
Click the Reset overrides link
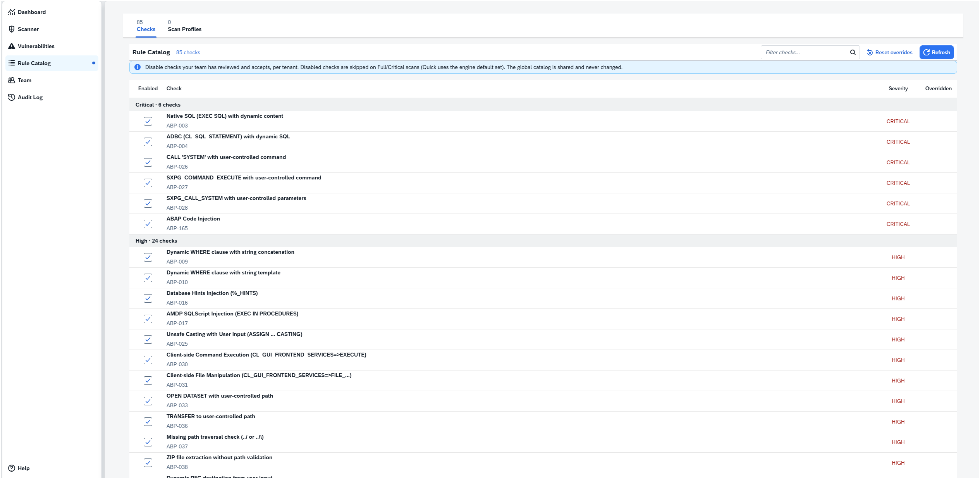click(x=889, y=52)
